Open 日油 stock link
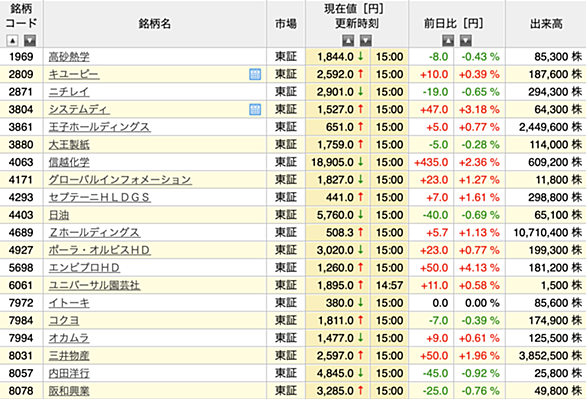 click(x=59, y=215)
